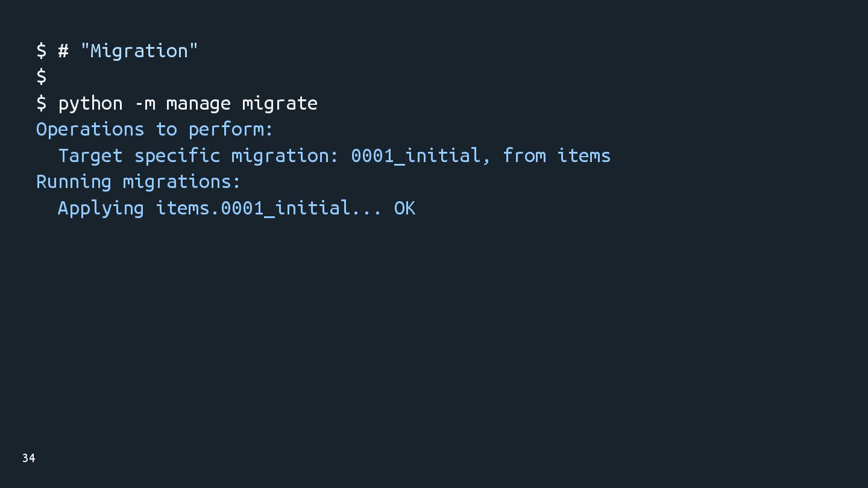This screenshot has height=488, width=868.
Task: Click the -m flag in the command
Action: 145,103
